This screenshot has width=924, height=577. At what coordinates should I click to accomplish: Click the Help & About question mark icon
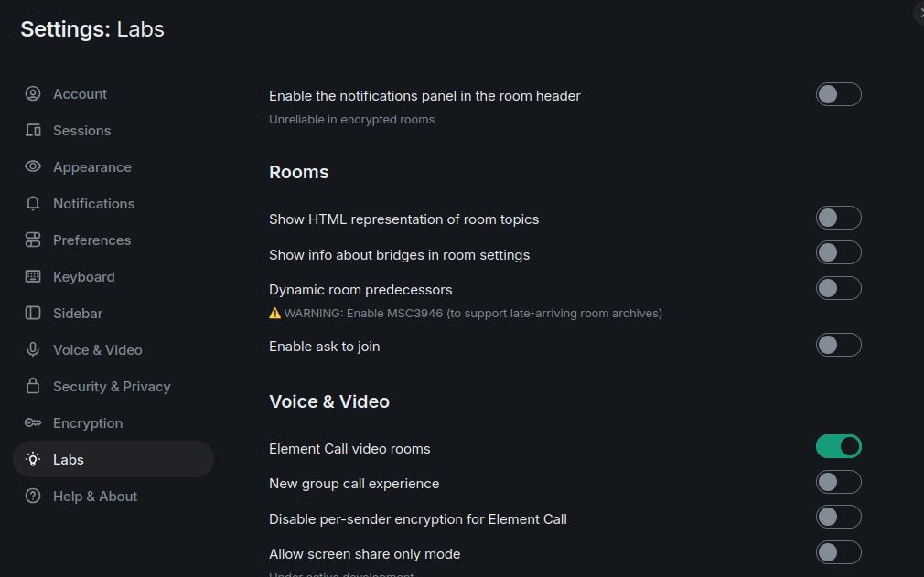(x=33, y=497)
